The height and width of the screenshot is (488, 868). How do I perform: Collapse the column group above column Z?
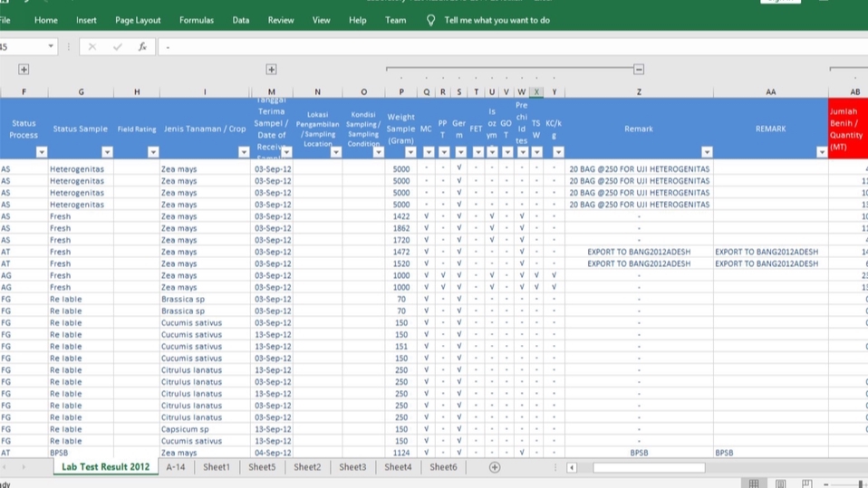click(639, 69)
